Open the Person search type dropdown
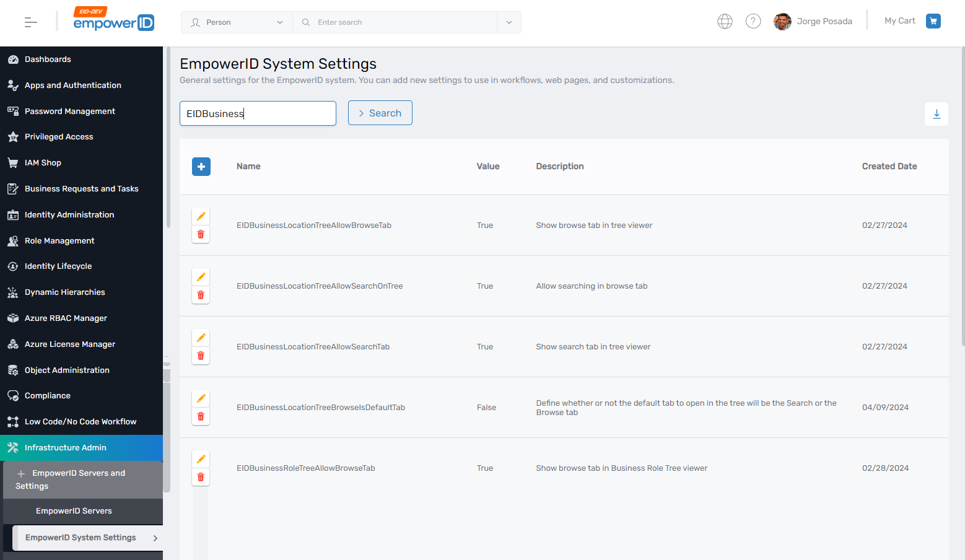 tap(237, 22)
